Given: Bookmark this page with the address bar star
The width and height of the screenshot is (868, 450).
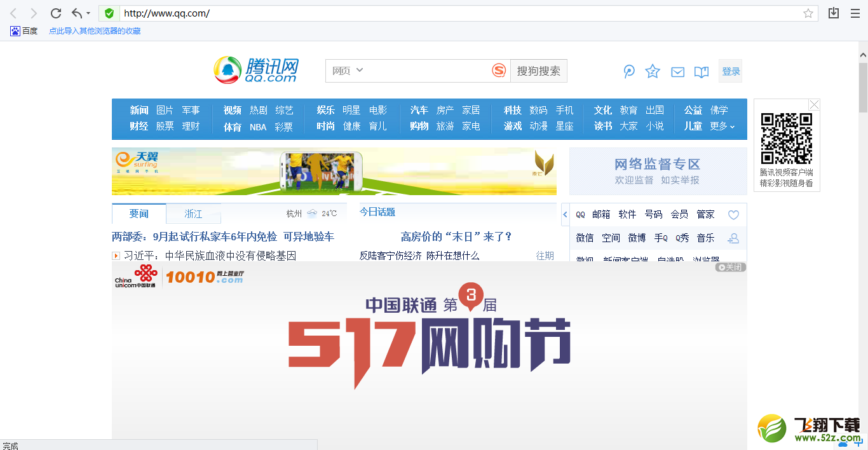Looking at the screenshot, I should (x=808, y=13).
